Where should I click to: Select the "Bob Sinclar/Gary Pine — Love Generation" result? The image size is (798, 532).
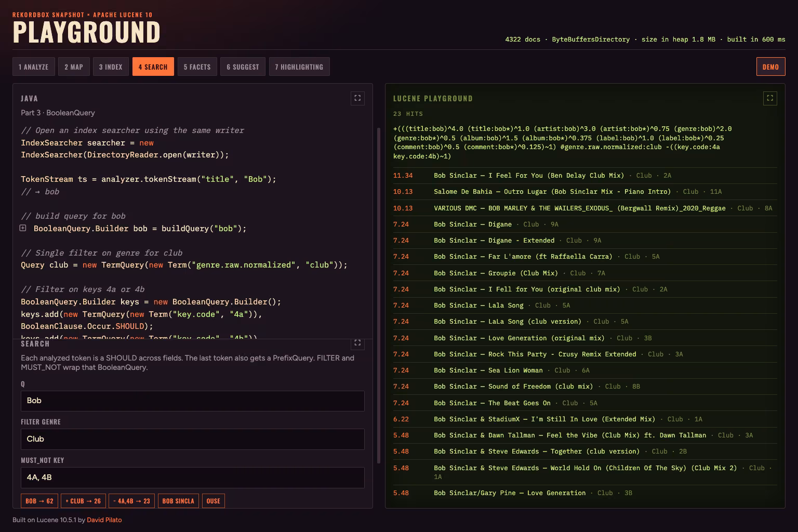pos(585,493)
